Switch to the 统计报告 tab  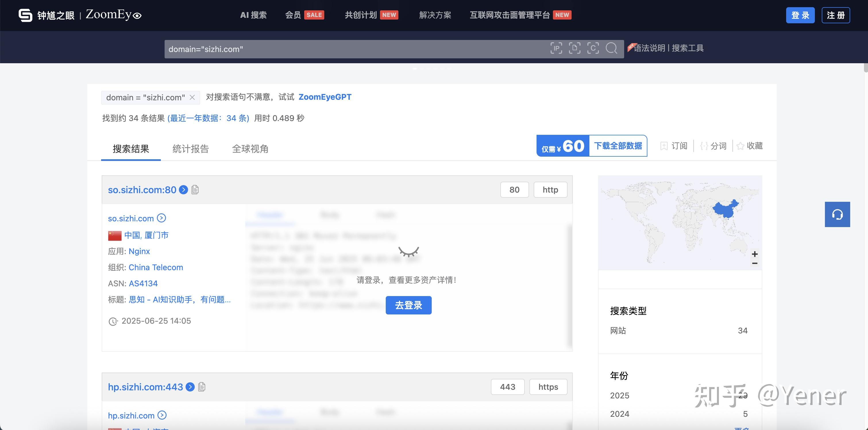coord(190,149)
